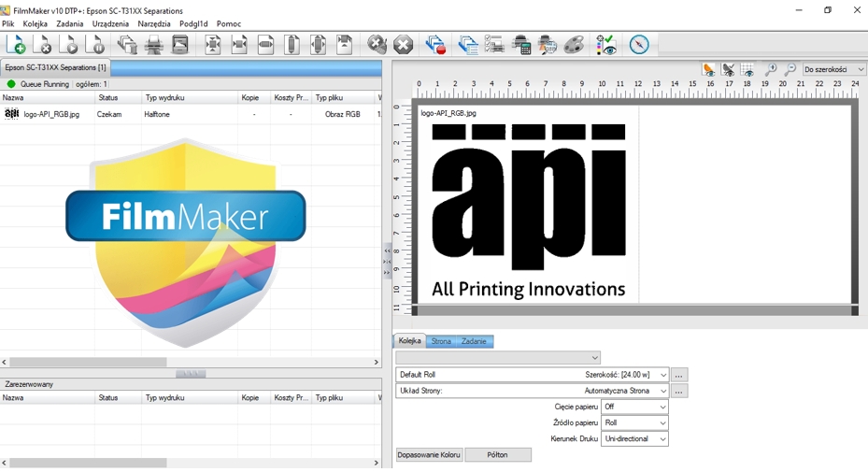Viewport: 868px width, 472px height.
Task: Switch to the Zadanie tab
Action: tap(474, 341)
